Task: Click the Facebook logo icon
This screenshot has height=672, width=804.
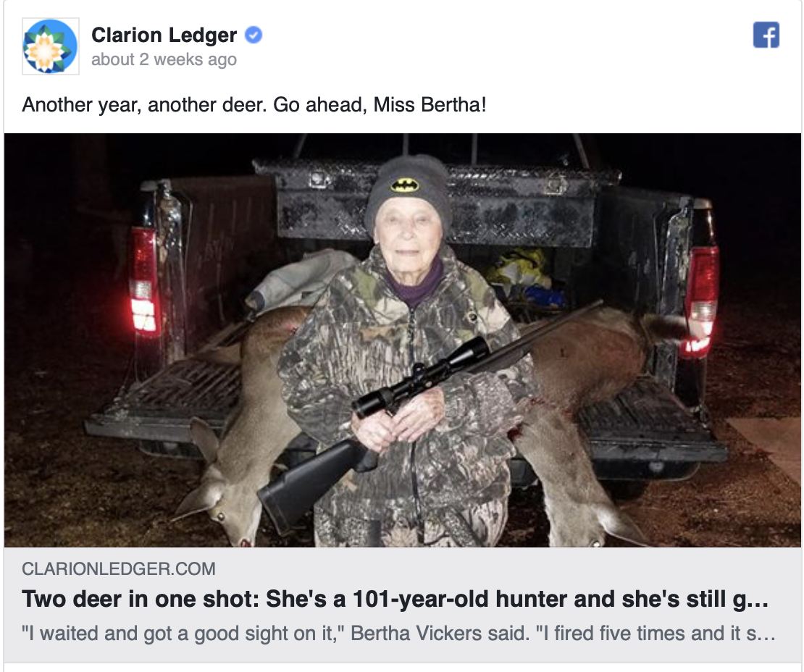Action: coord(766,35)
